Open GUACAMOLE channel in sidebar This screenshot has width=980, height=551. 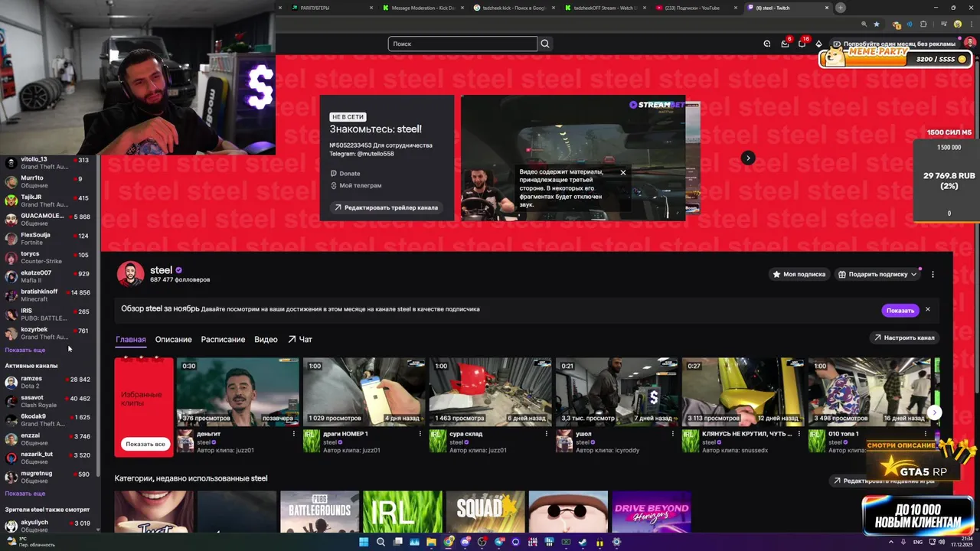point(47,220)
